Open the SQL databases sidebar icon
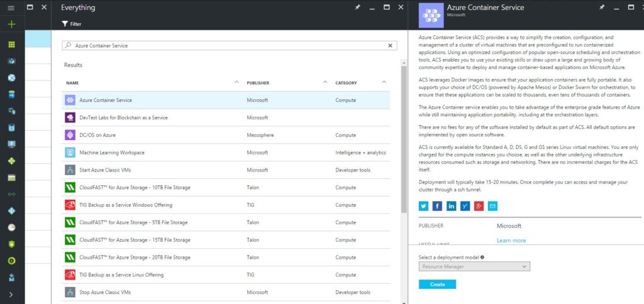This screenshot has width=644, height=304. [11, 94]
